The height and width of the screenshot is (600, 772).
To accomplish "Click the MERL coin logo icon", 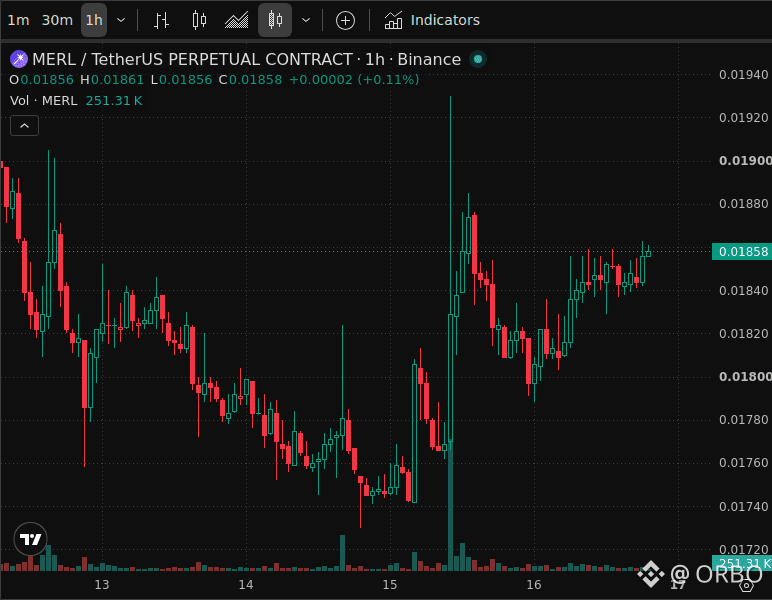I will pyautogui.click(x=19, y=60).
